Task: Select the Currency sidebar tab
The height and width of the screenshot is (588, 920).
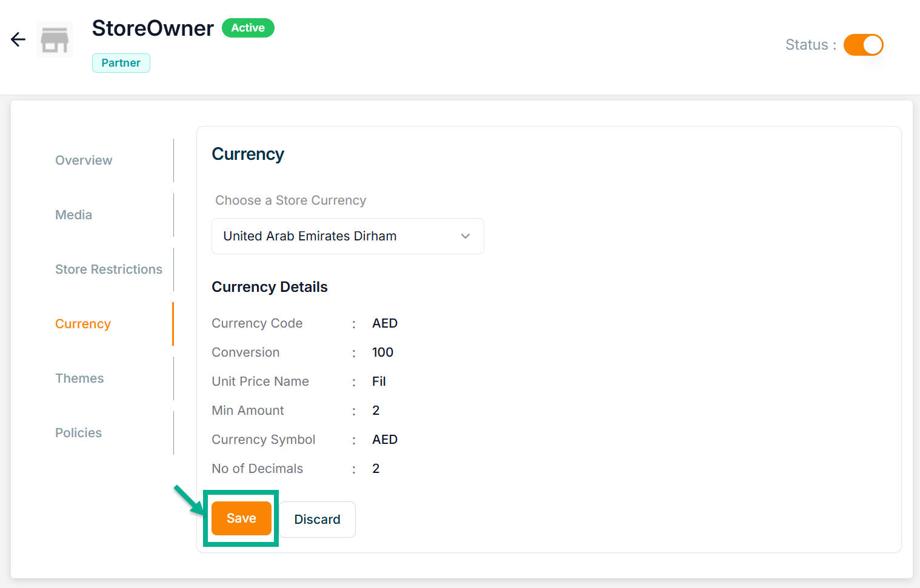Action: 83,324
